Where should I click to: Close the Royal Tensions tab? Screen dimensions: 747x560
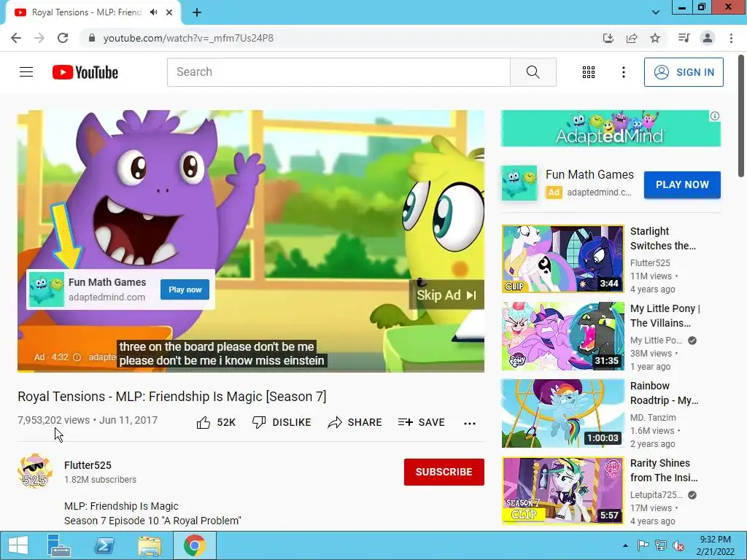click(x=169, y=12)
